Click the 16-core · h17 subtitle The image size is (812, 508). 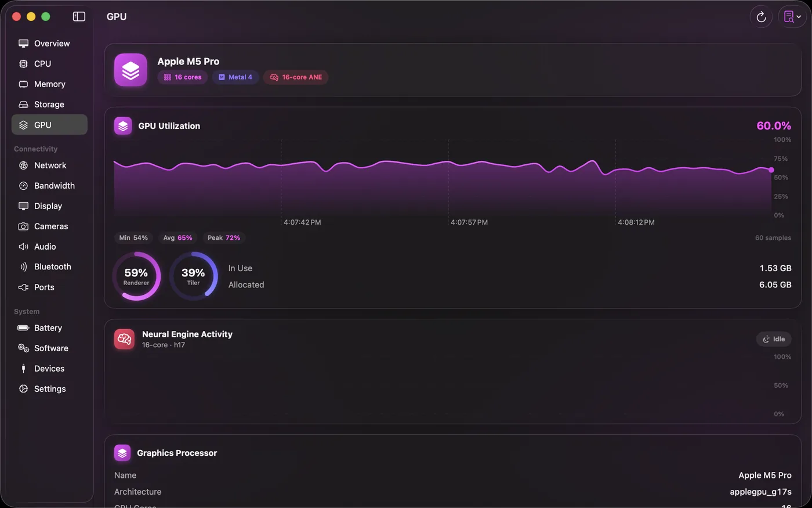point(164,345)
